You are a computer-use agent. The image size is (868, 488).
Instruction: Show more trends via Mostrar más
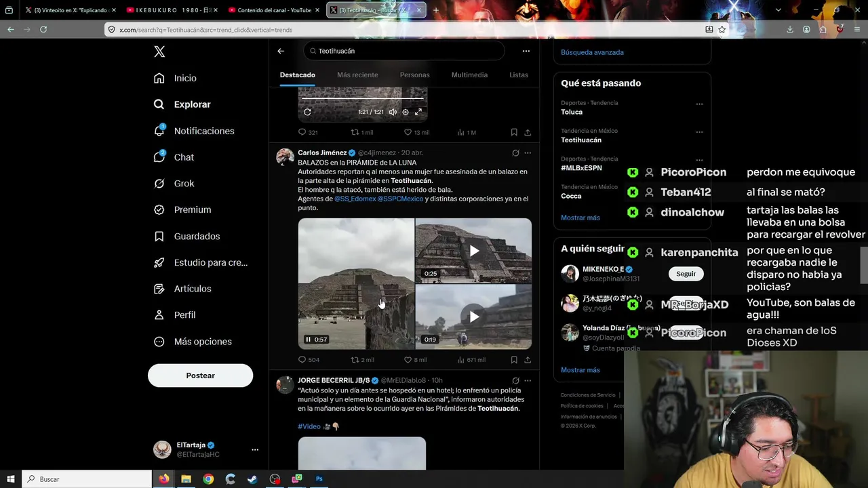(580, 218)
